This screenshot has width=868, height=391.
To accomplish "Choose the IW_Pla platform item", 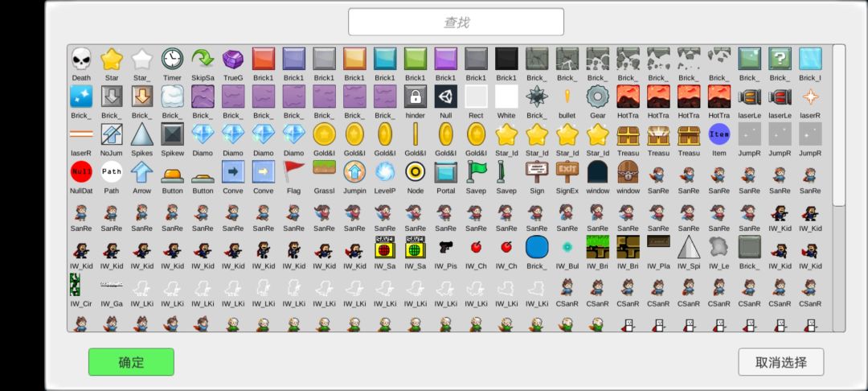I will (658, 241).
